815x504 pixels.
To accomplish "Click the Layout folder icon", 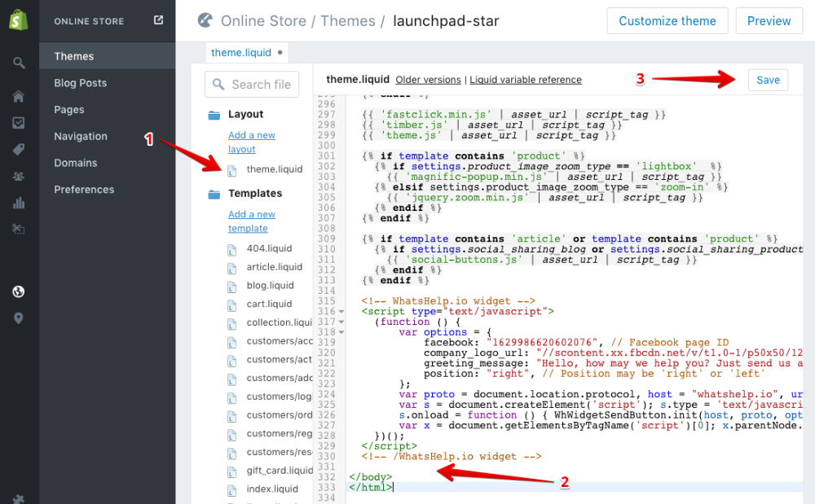I will 214,115.
